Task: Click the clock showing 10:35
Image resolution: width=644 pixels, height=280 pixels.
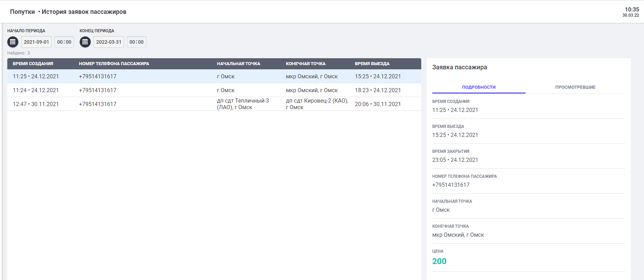Action: pos(632,10)
